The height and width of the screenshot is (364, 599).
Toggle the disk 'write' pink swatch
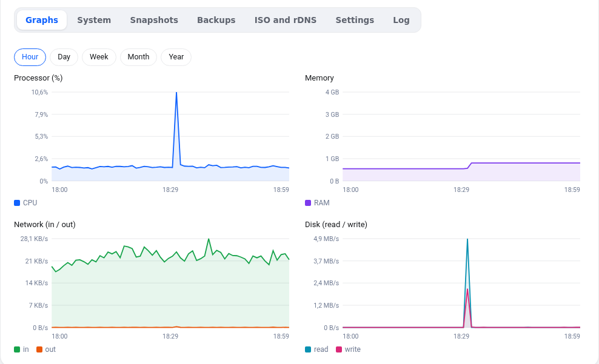pos(339,349)
